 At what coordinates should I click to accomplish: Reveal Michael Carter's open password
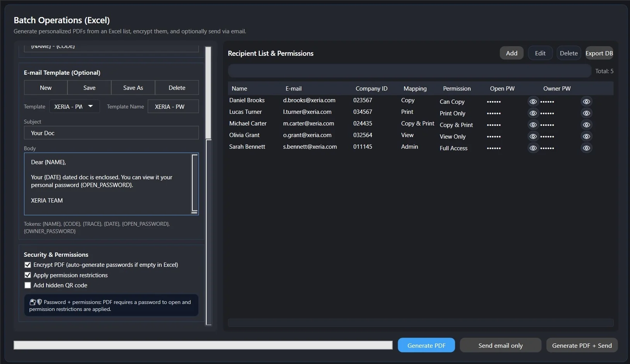coord(533,124)
